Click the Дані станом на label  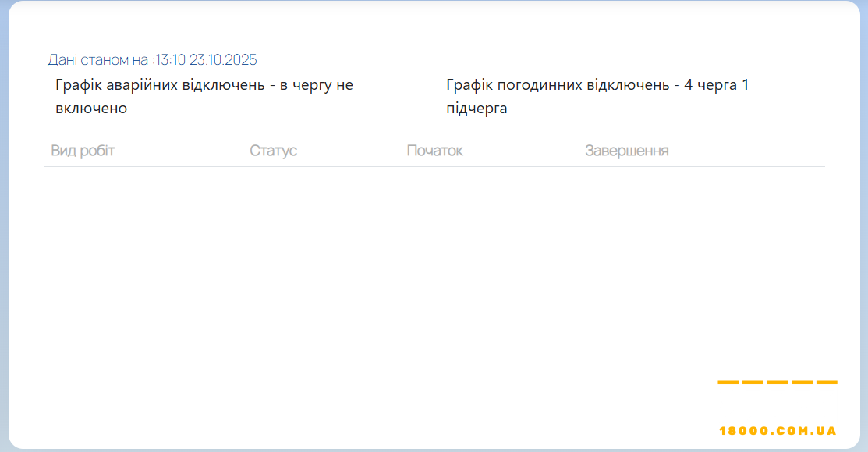[97, 60]
